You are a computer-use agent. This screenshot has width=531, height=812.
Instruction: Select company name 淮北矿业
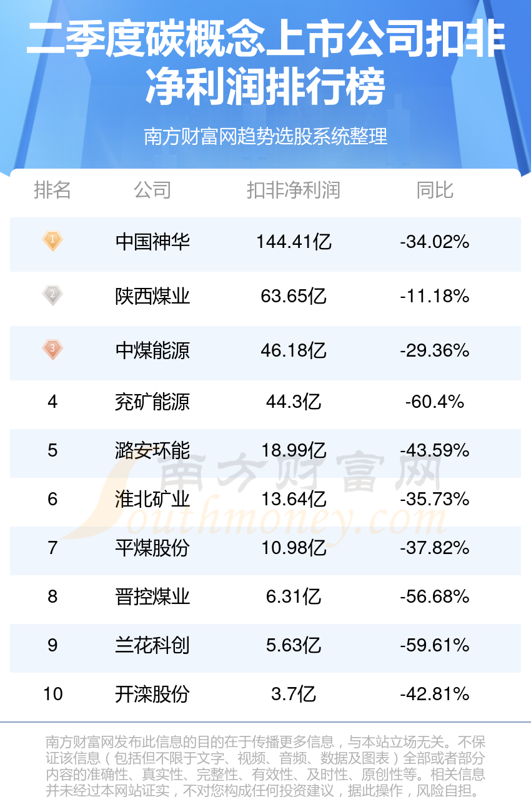coord(152,499)
